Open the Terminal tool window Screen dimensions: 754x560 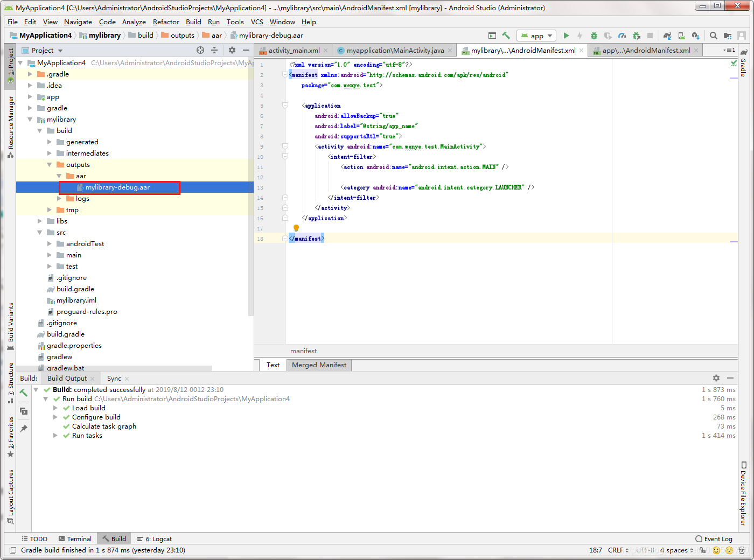pos(75,539)
